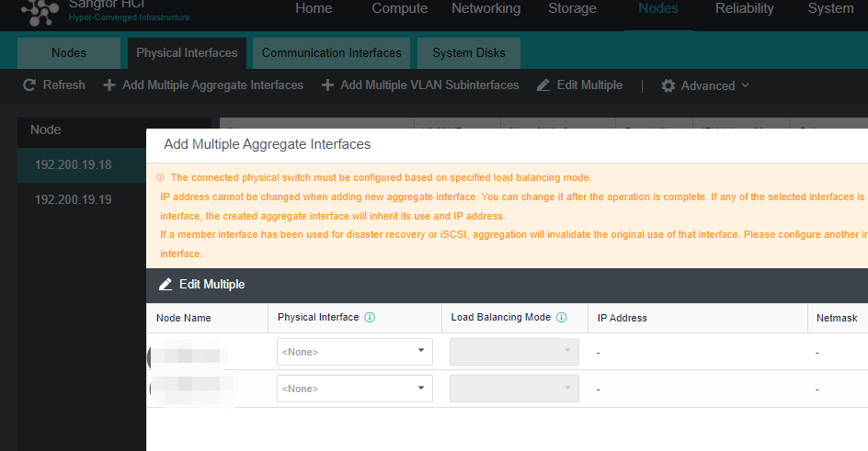Open the Compute menu

point(399,9)
